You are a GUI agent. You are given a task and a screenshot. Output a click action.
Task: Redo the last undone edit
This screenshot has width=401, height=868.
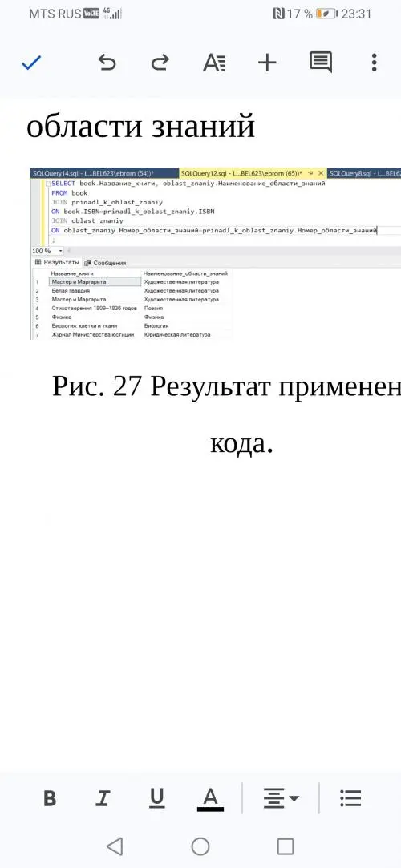(160, 63)
